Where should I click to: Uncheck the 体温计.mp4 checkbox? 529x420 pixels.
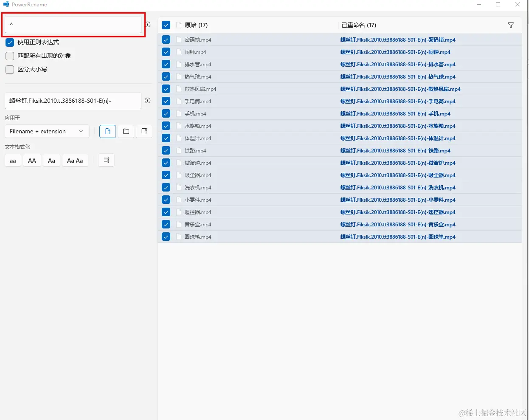(x=166, y=138)
